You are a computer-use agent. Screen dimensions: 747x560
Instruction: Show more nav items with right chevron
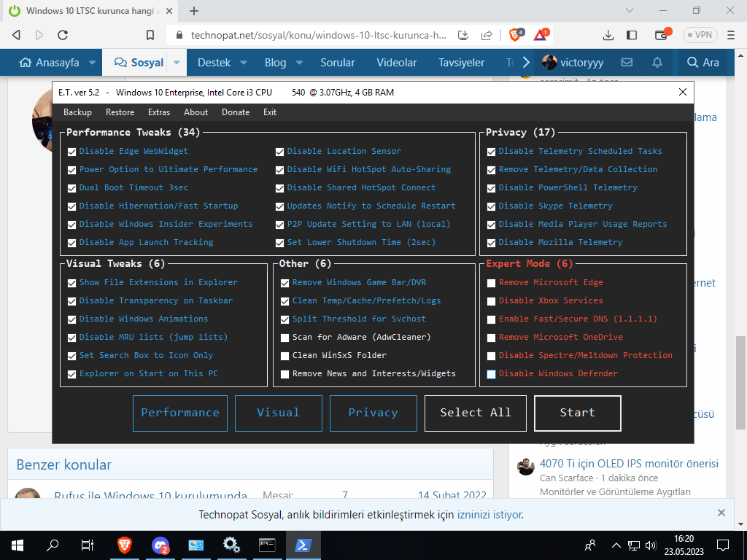pos(526,63)
